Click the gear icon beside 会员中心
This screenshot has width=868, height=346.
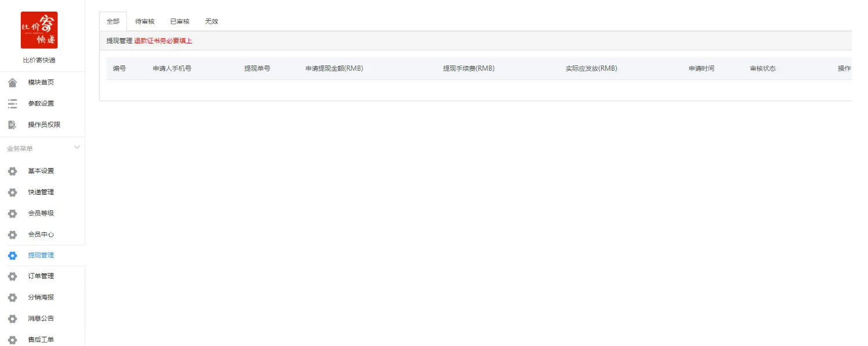[x=12, y=235]
